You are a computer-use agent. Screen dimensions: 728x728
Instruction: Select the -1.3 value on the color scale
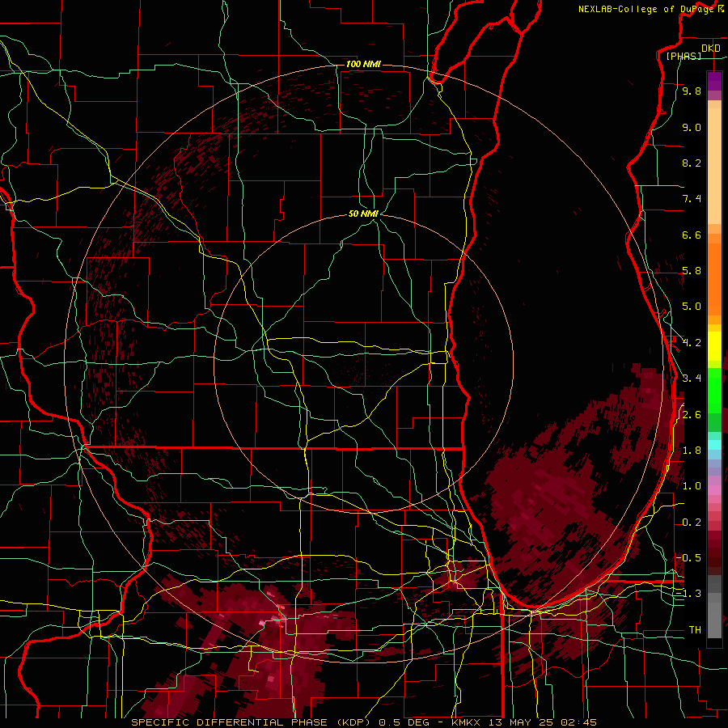[x=688, y=594]
